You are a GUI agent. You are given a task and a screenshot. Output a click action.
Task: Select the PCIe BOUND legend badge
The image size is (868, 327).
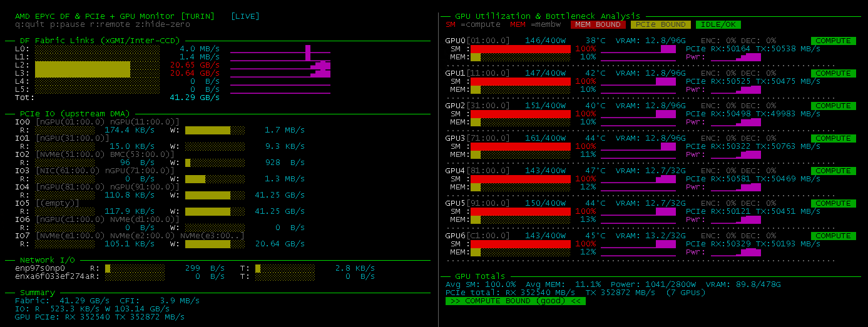point(660,24)
